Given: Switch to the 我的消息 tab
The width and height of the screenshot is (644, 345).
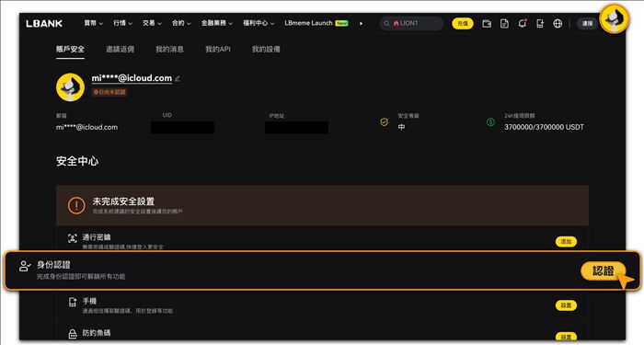Looking at the screenshot, I should pos(169,50).
